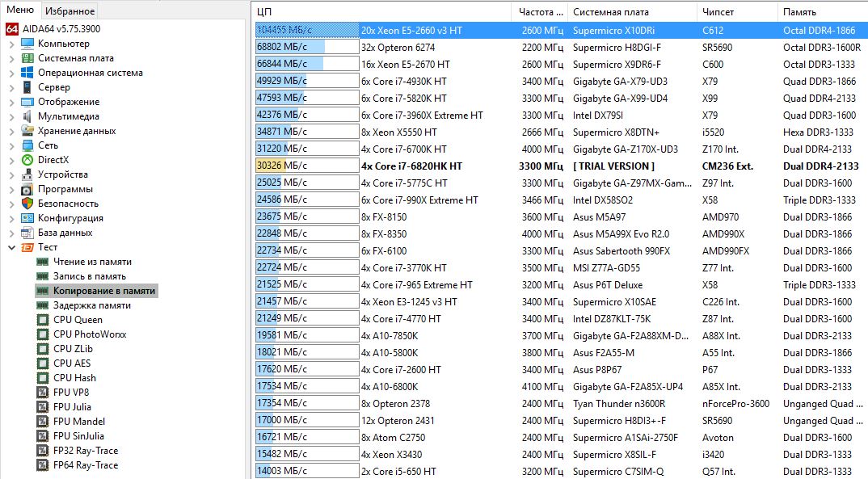Collapse the Тест tree node
Image resolution: width=868 pixels, height=479 pixels.
click(x=11, y=247)
